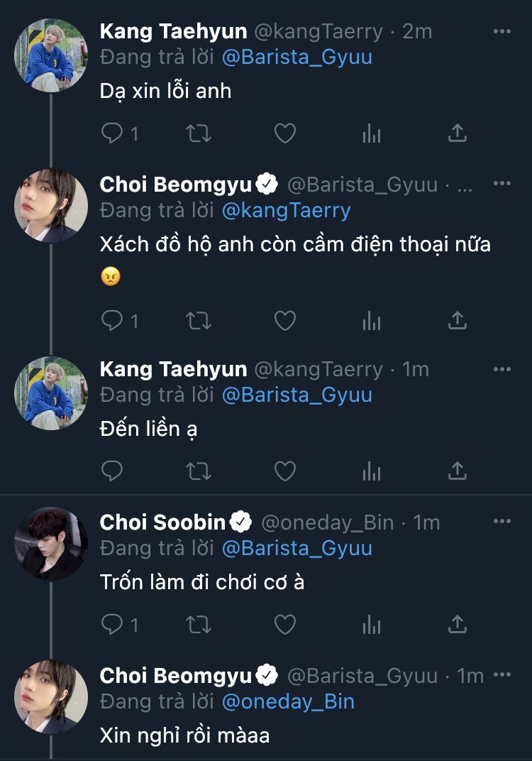Like the "Dạ xin lỗi anh" tweet
Screen dimensions: 532x761
pos(284,133)
